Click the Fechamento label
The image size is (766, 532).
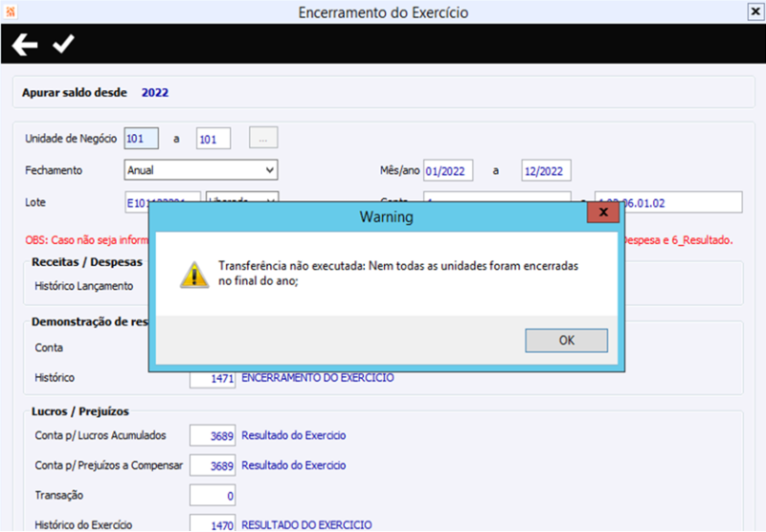click(54, 170)
